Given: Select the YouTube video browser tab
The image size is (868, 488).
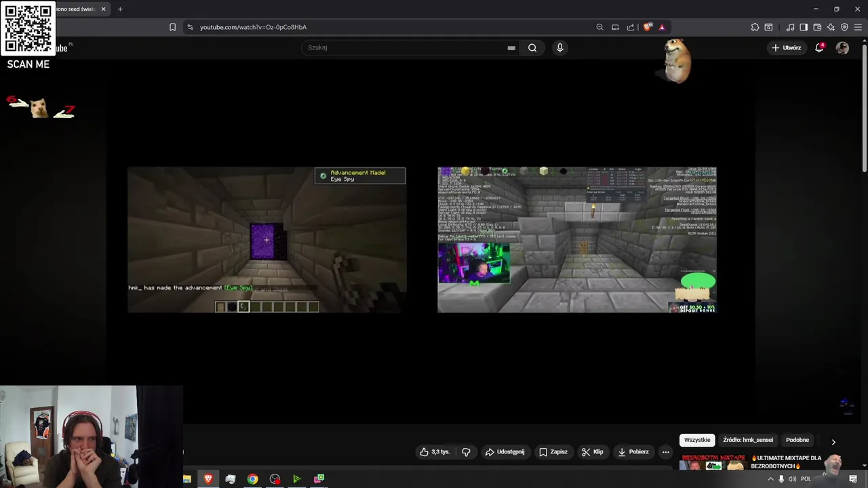Looking at the screenshot, I should 75,9.
